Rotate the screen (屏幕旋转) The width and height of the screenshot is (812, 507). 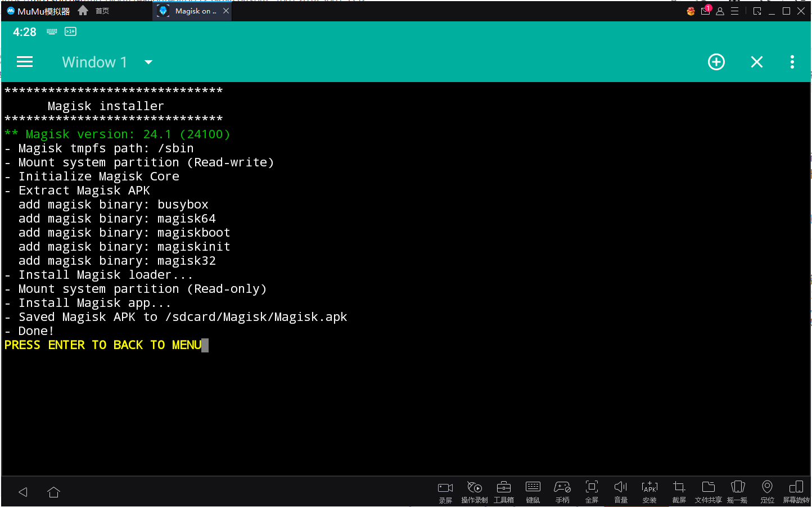(796, 492)
